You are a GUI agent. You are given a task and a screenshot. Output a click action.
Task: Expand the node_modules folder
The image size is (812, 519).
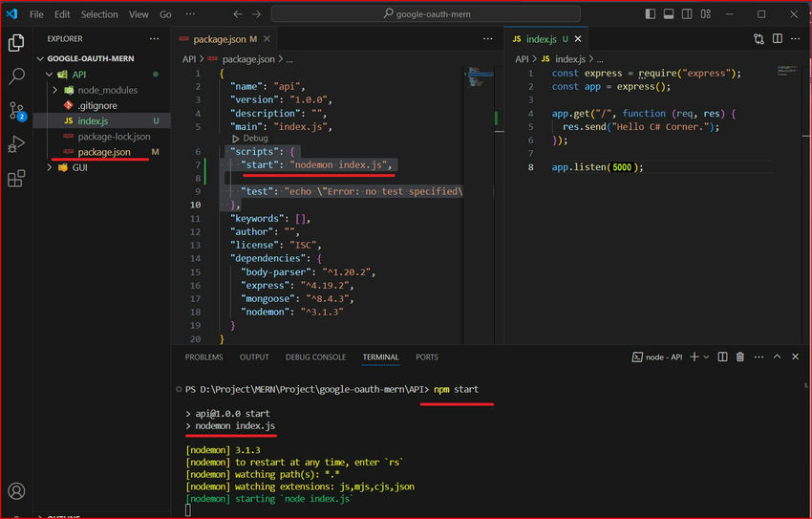point(107,90)
